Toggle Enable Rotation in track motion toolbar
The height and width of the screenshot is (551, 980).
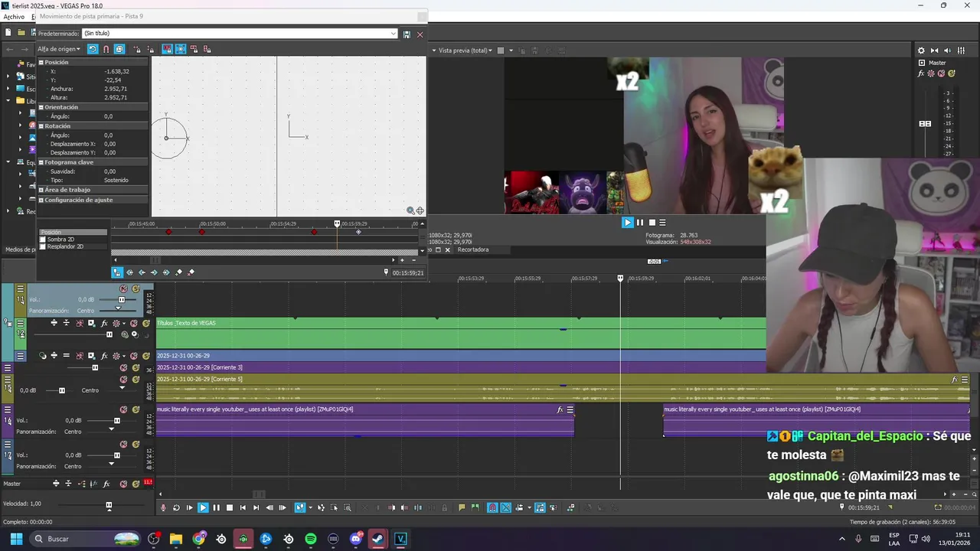pyautogui.click(x=93, y=49)
